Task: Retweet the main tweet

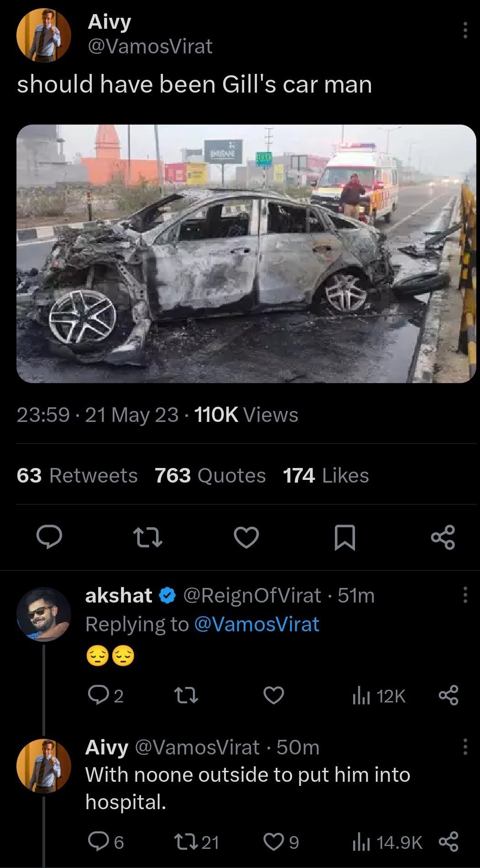Action: point(147,537)
